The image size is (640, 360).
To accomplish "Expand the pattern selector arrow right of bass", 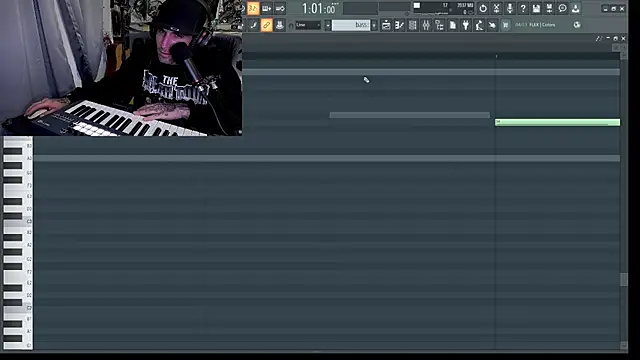I will coord(374,25).
